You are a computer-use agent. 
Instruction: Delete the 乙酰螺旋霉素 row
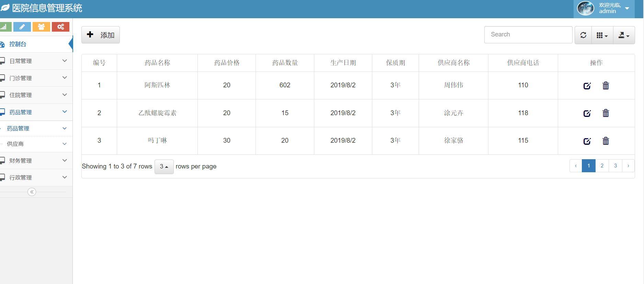(x=606, y=113)
